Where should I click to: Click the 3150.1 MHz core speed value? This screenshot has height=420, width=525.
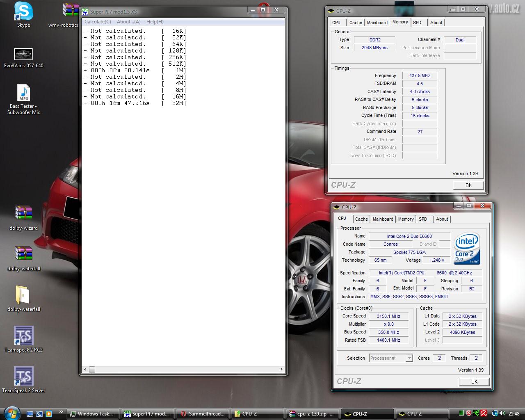tap(389, 316)
